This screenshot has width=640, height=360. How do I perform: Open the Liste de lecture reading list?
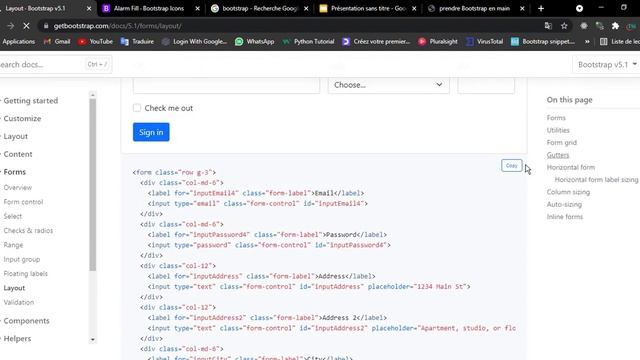pos(620,41)
